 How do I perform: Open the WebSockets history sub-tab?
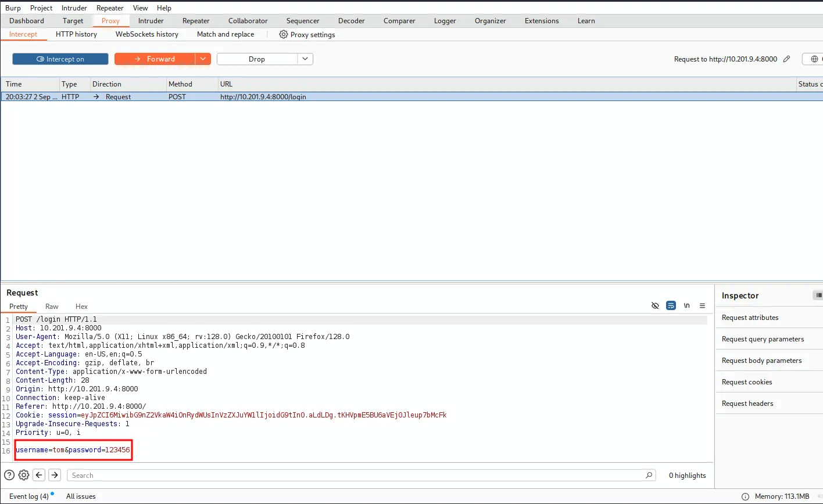coord(147,34)
